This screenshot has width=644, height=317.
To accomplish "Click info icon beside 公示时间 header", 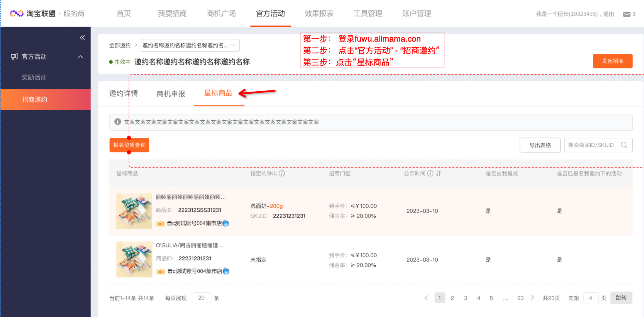I will click(x=430, y=173).
